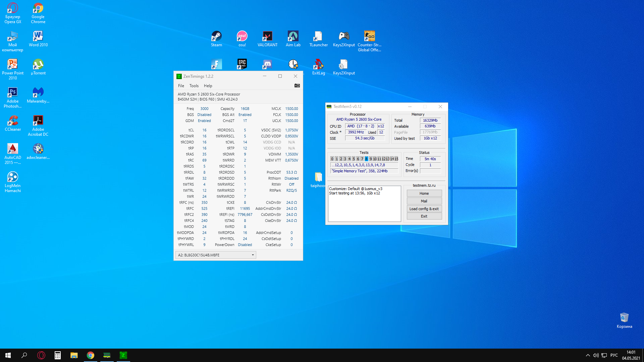This screenshot has width=644, height=362.
Task: Open the Steam desktop shortcut
Action: point(216,36)
